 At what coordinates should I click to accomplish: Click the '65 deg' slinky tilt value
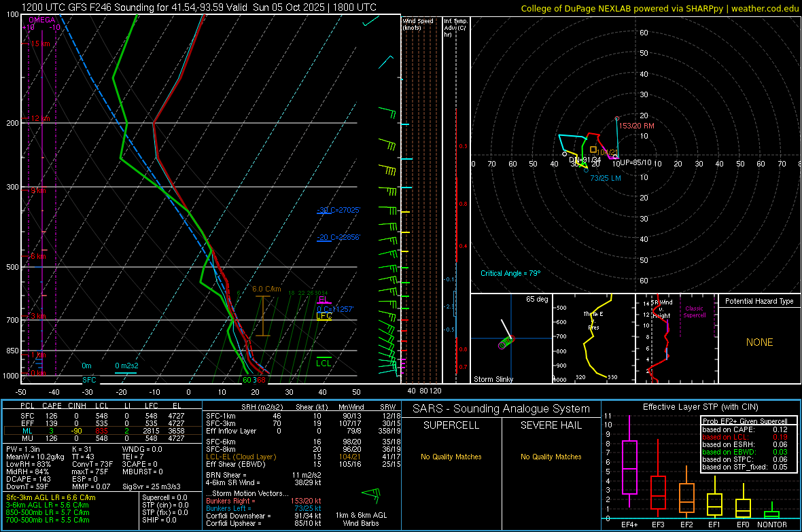pyautogui.click(x=537, y=299)
